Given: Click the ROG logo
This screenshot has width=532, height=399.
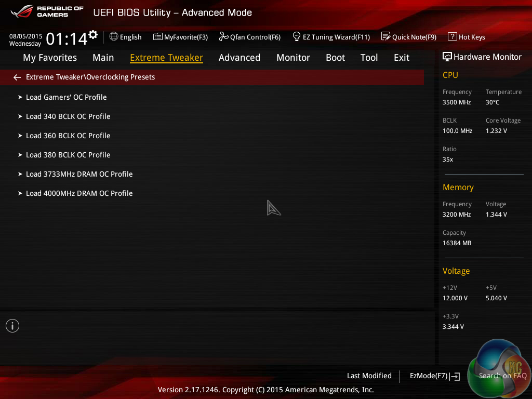Looking at the screenshot, I should click(x=22, y=11).
